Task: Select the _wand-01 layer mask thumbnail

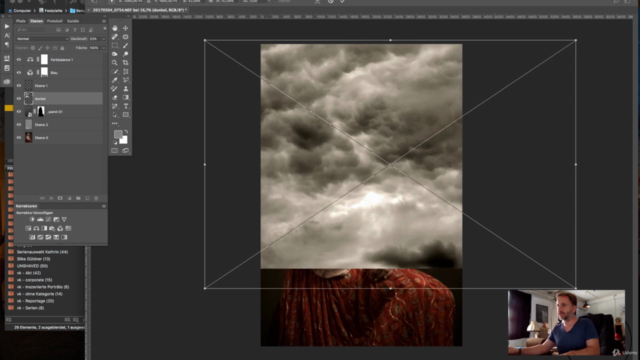Action: click(41, 111)
